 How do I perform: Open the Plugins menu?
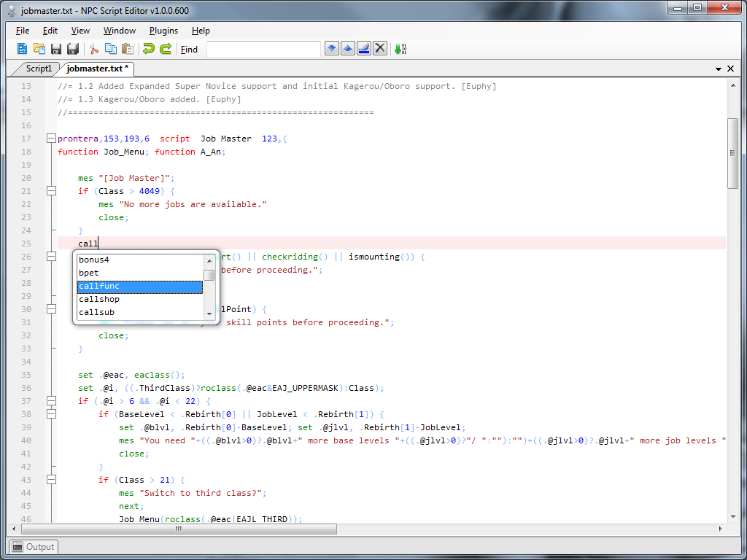[163, 31]
